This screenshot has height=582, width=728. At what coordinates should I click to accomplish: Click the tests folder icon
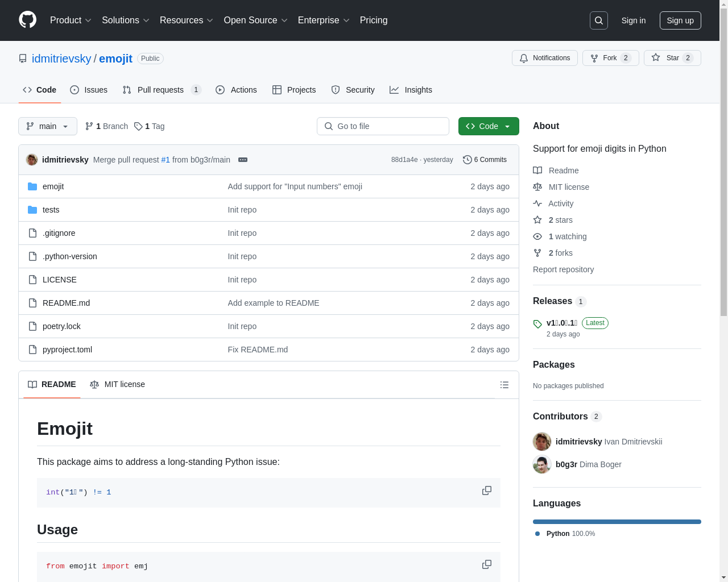click(32, 210)
